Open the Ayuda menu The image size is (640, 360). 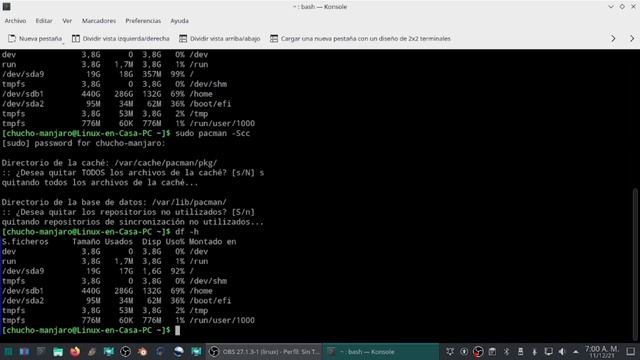coord(180,21)
